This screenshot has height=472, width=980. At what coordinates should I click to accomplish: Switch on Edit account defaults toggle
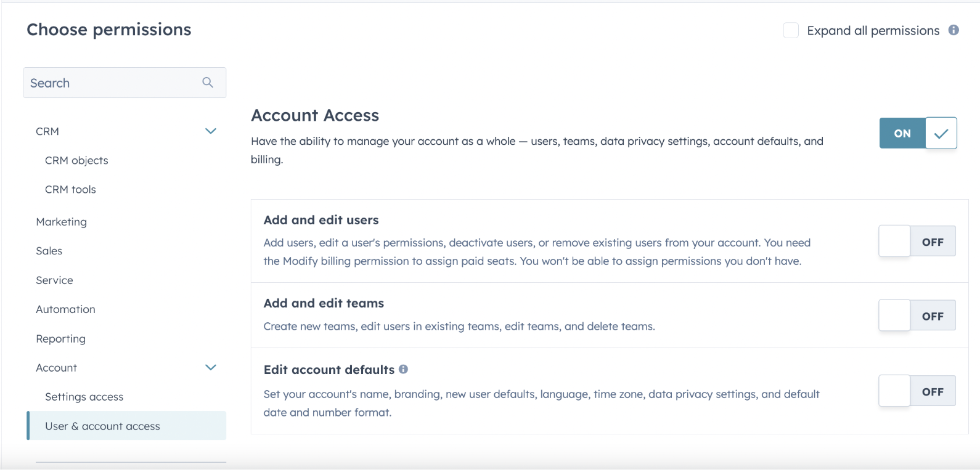tap(917, 391)
